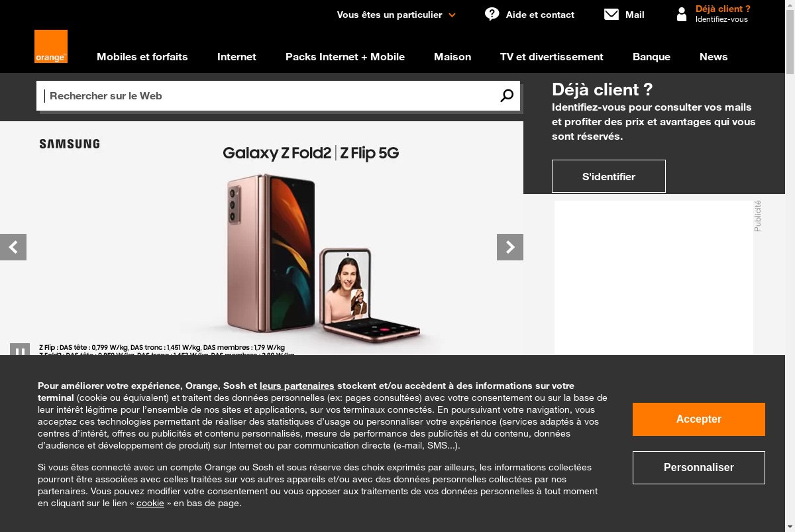Go to next carousel slide arrow
This screenshot has height=532, width=795.
(510, 247)
